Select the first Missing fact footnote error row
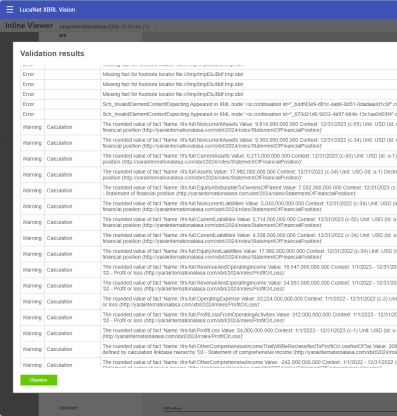The height and width of the screenshot is (416, 397). [x=209, y=74]
